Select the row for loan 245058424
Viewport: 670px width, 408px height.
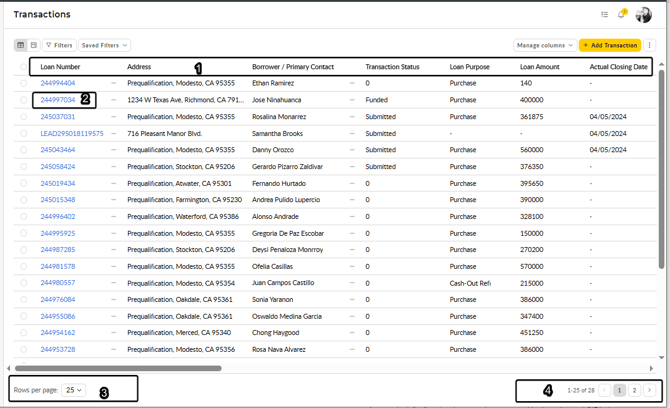[24, 167]
